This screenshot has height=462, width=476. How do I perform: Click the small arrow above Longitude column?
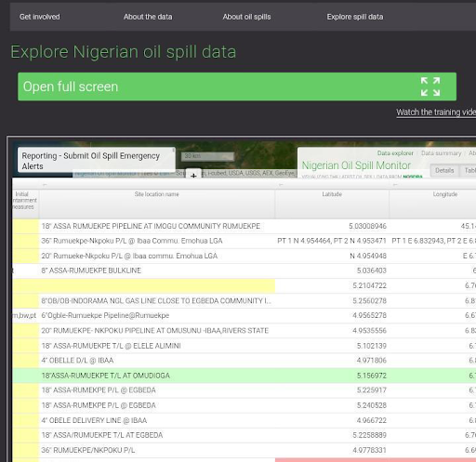click(395, 185)
